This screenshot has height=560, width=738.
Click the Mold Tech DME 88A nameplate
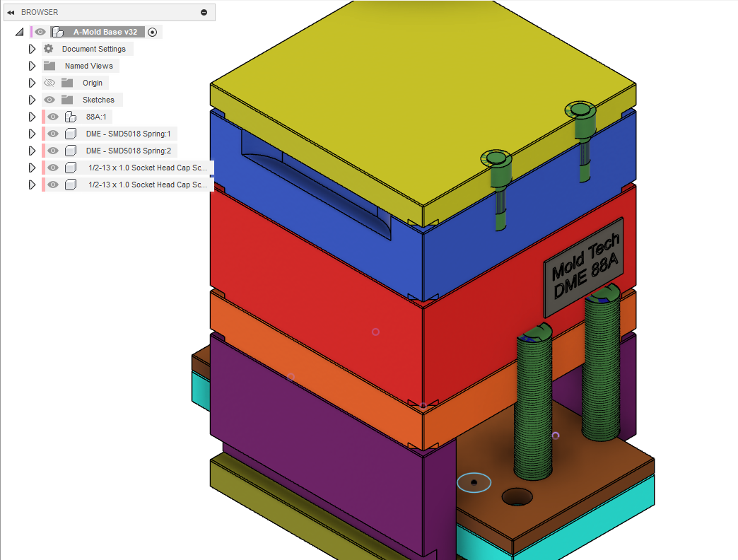[584, 267]
